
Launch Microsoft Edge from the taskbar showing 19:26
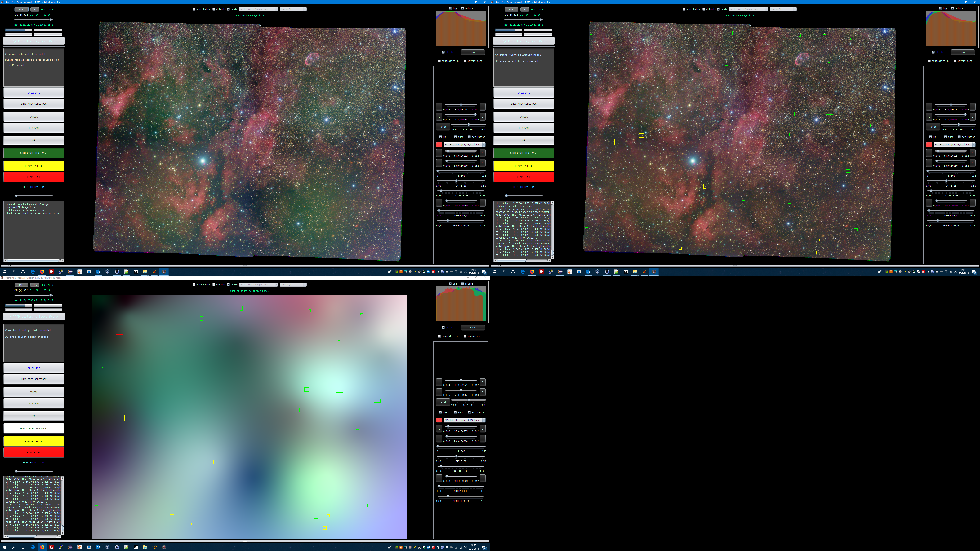(x=33, y=271)
